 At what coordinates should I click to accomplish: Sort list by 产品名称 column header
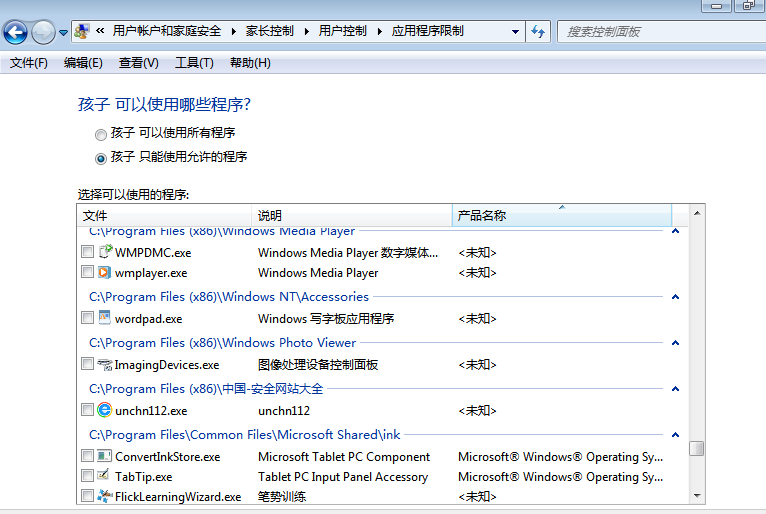[x=482, y=215]
